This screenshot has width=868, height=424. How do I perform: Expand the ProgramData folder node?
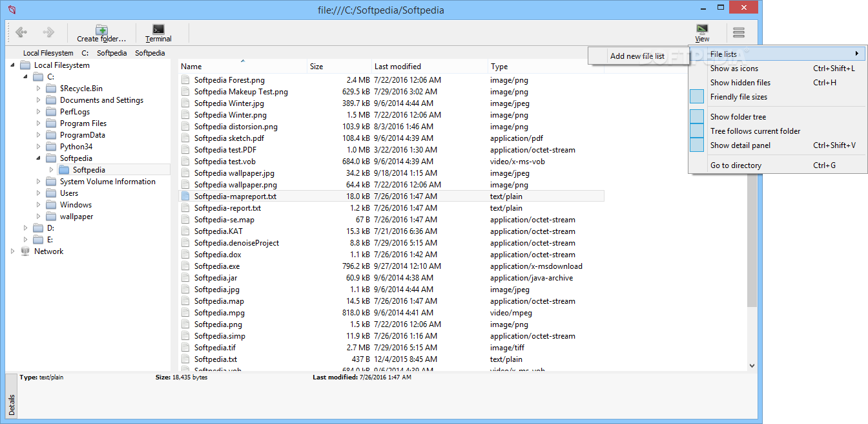tap(39, 135)
